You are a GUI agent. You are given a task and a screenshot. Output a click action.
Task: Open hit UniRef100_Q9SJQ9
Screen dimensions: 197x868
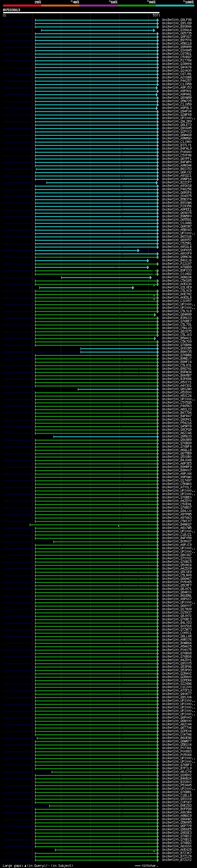click(176, 23)
